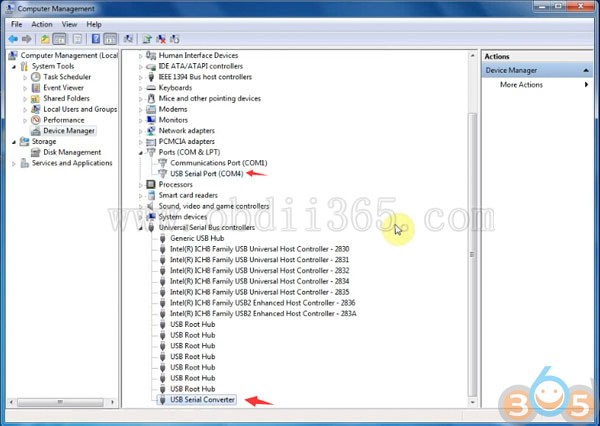The width and height of the screenshot is (600, 426).
Task: Open the Help menu
Action: tap(94, 24)
